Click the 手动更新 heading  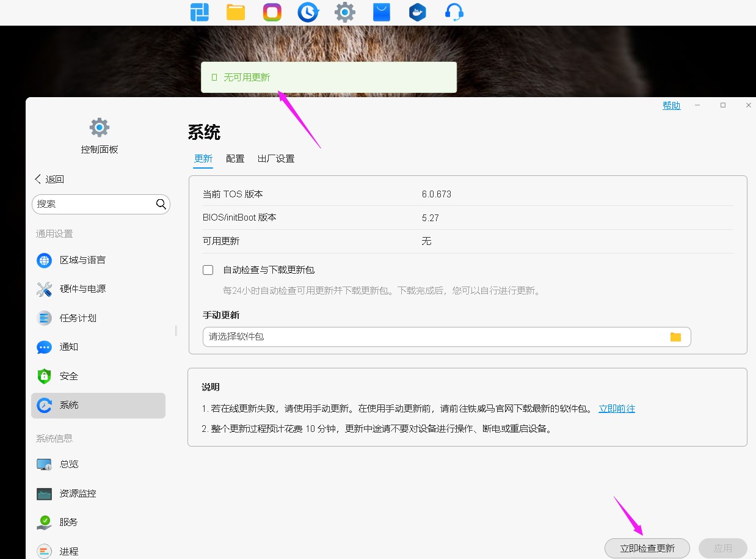pyautogui.click(x=221, y=315)
